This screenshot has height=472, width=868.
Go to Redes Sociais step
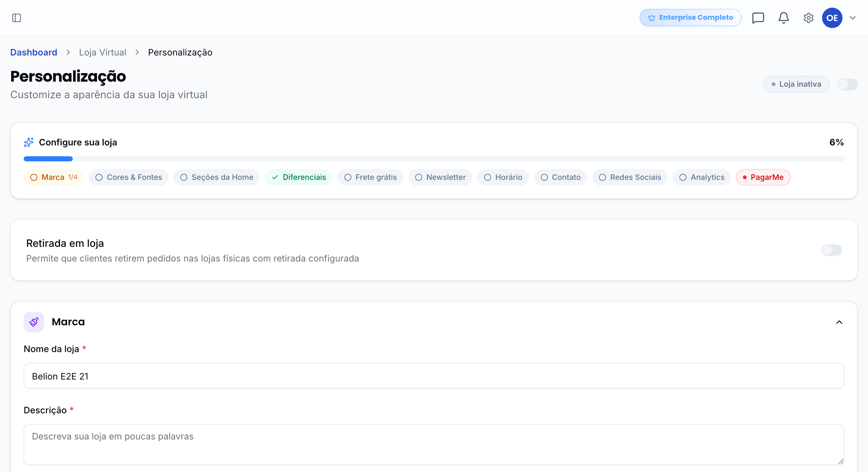630,177
